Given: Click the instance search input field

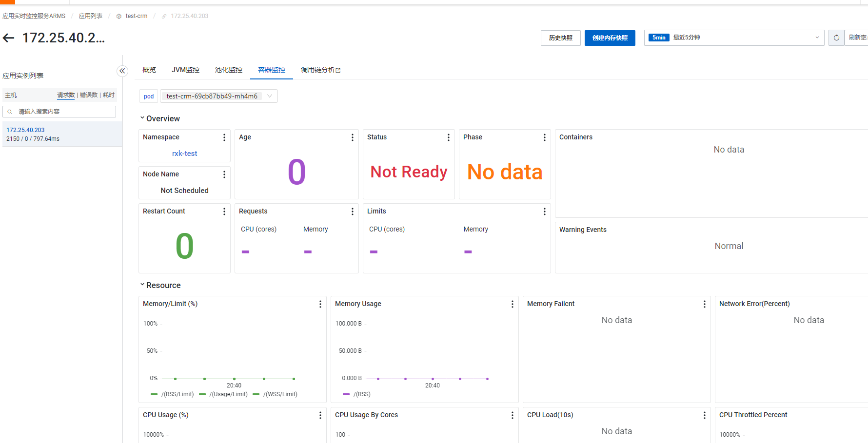Looking at the screenshot, I should tap(59, 112).
